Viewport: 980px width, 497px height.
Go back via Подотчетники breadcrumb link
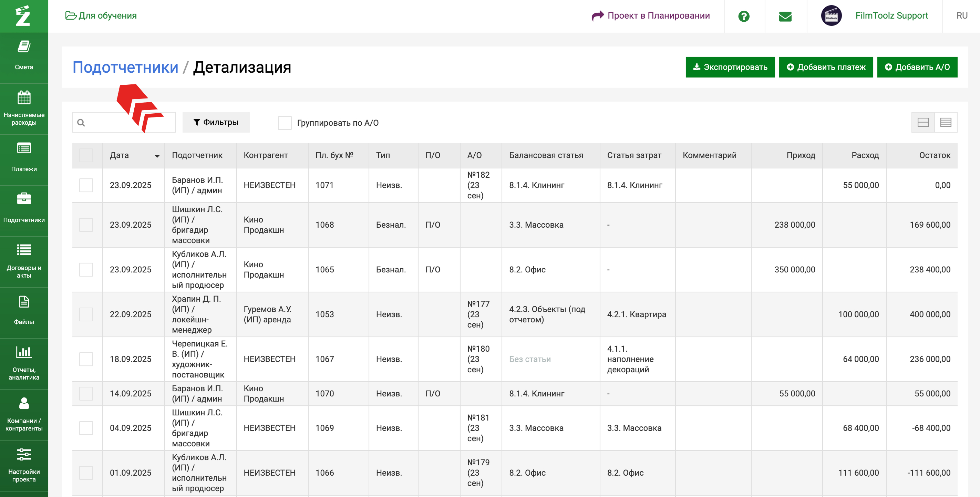click(125, 67)
